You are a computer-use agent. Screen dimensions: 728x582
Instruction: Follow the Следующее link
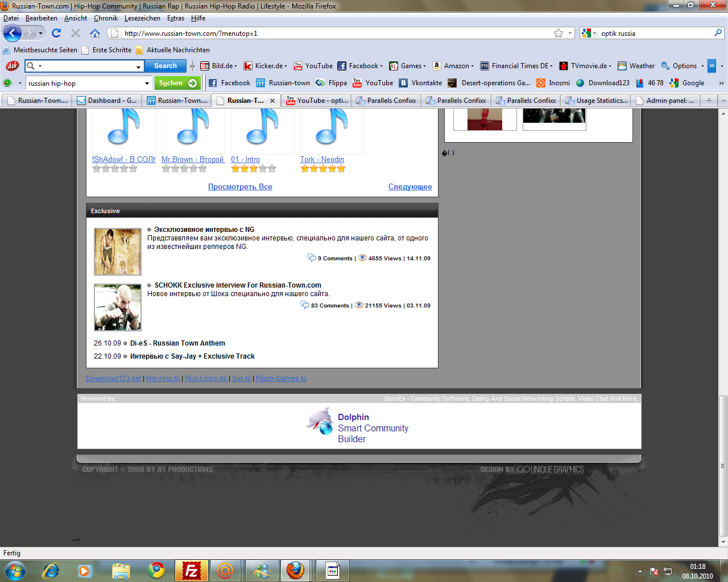(x=410, y=187)
